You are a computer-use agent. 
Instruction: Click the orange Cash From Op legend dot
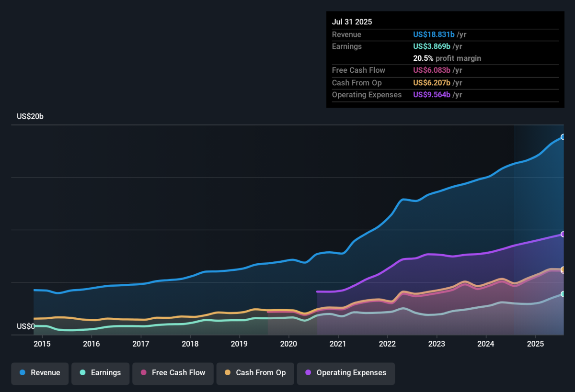tap(227, 373)
